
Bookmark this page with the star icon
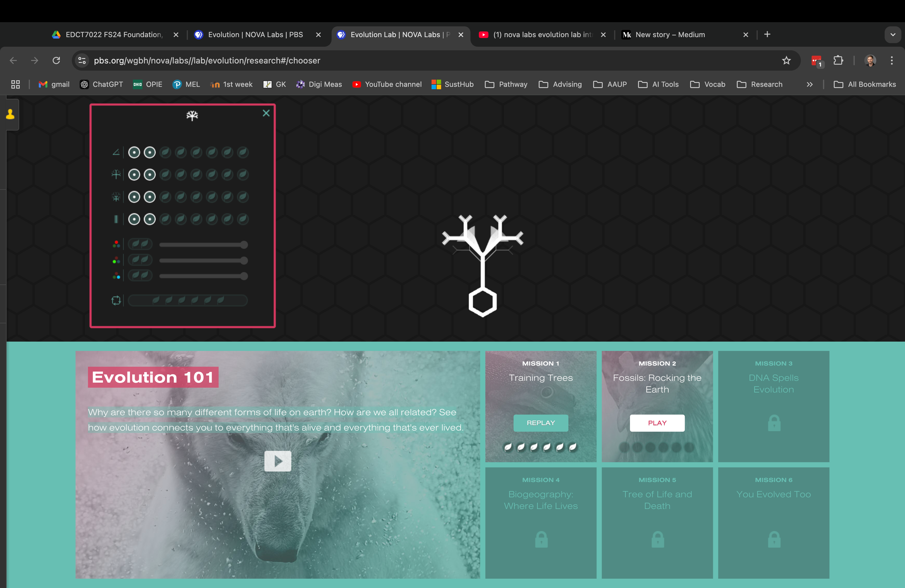(x=786, y=60)
